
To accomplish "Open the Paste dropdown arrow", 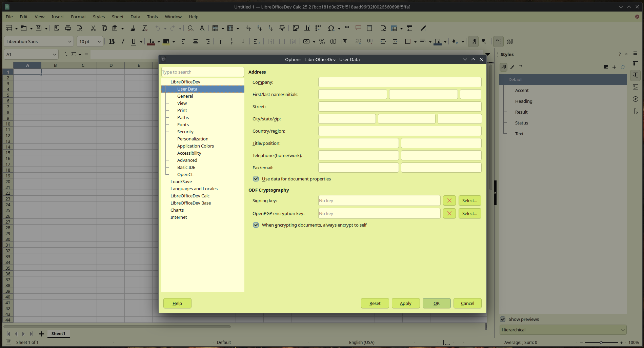I will (122, 28).
